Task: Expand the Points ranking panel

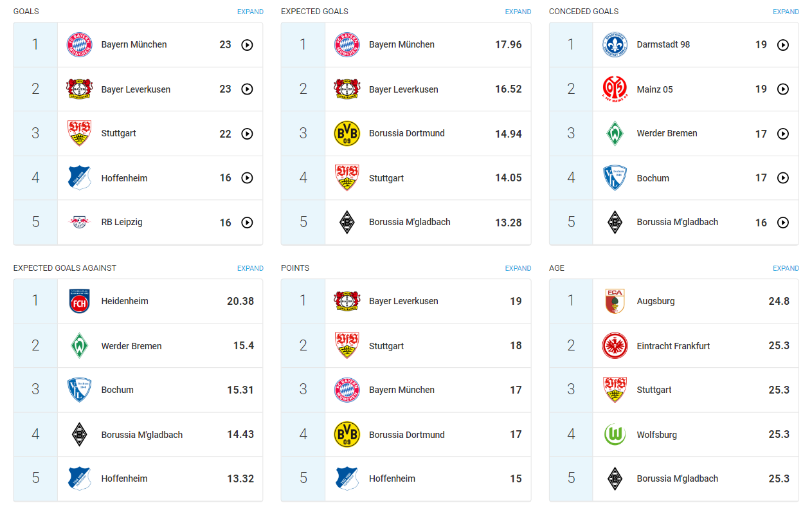Action: (x=518, y=268)
